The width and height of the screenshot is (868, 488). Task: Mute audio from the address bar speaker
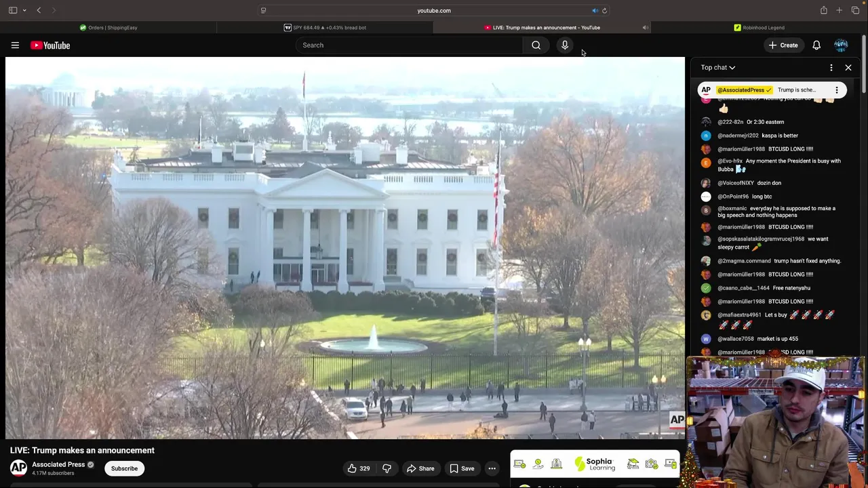(x=595, y=10)
